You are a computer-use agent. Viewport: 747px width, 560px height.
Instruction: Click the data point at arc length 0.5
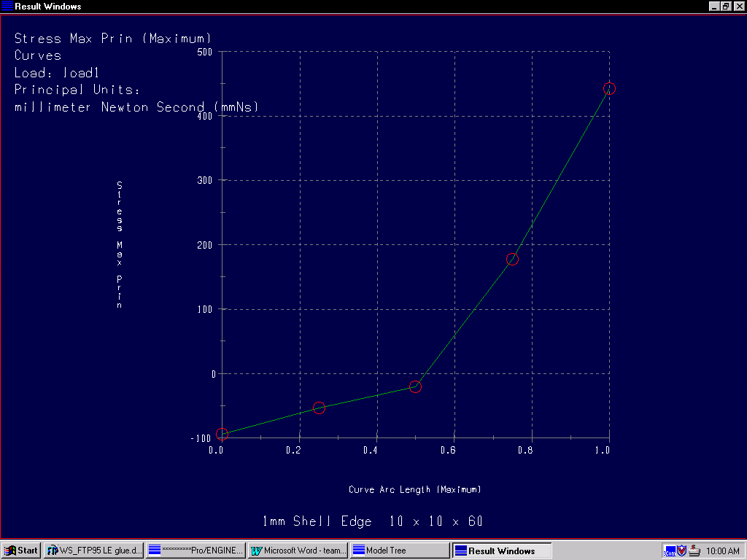415,386
